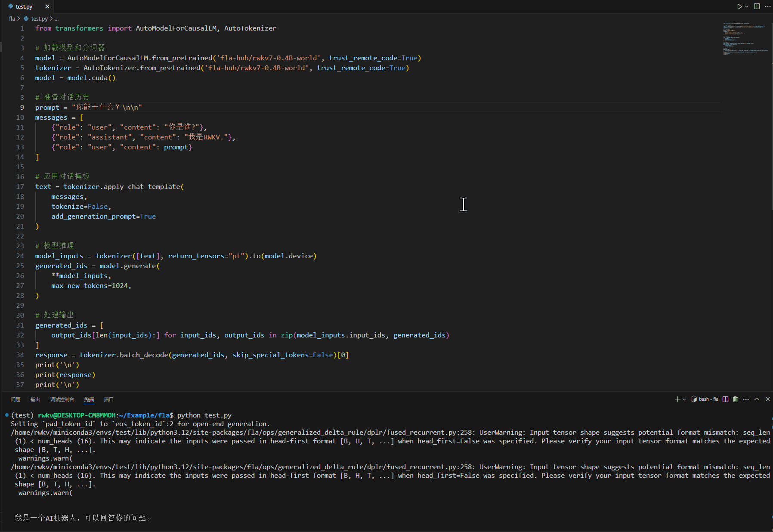Click the '# 应用对话模板' comment
This screenshot has height=532, width=773.
pyautogui.click(x=62, y=176)
